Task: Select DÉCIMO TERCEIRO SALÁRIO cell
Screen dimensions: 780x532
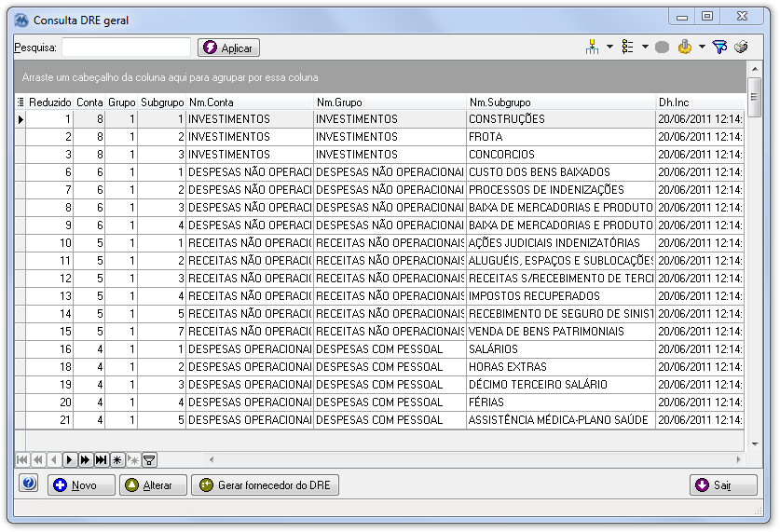Action: click(x=561, y=385)
